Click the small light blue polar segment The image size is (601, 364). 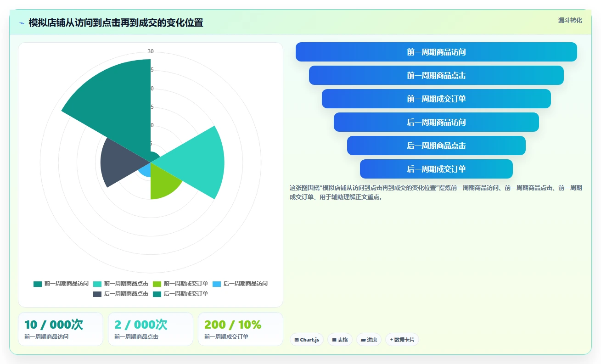[146, 170]
